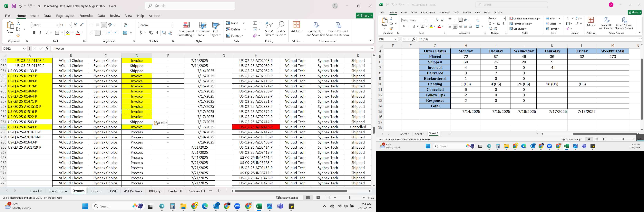Open Name Box dropdown showing D262
This screenshot has height=212, width=644.
click(24, 48)
